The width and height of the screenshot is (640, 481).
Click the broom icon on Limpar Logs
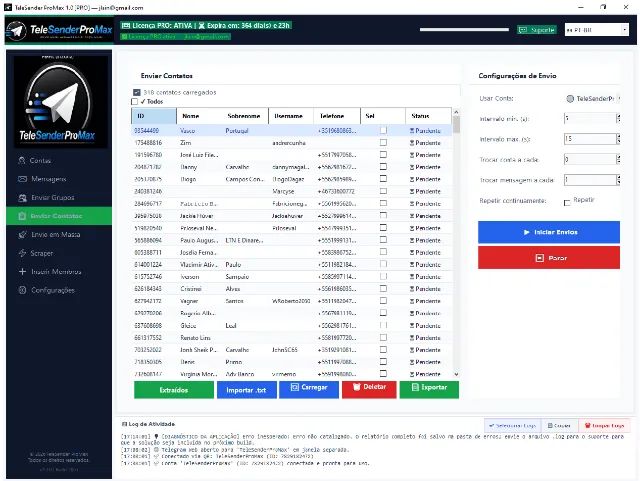588,425
